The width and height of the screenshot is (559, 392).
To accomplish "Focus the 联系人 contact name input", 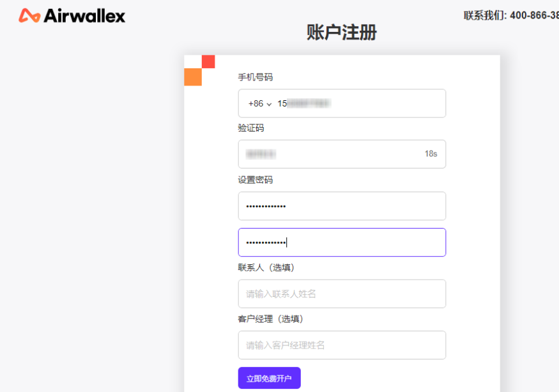I will point(342,293).
